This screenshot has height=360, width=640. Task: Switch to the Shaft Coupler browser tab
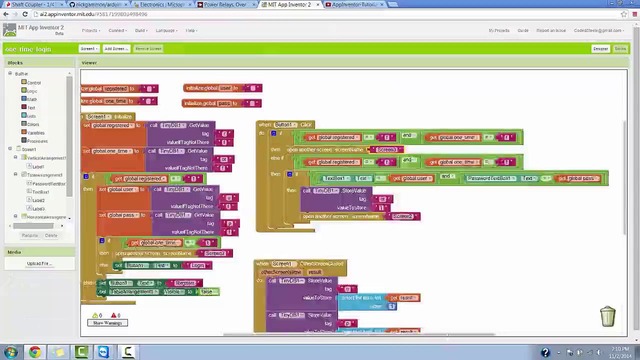click(x=34, y=4)
